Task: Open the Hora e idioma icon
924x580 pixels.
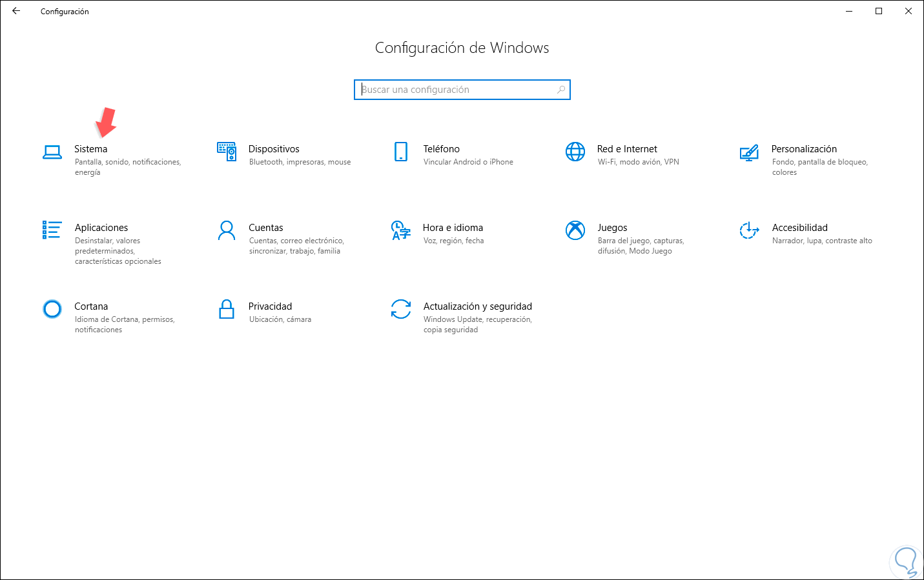Action: pyautogui.click(x=401, y=230)
